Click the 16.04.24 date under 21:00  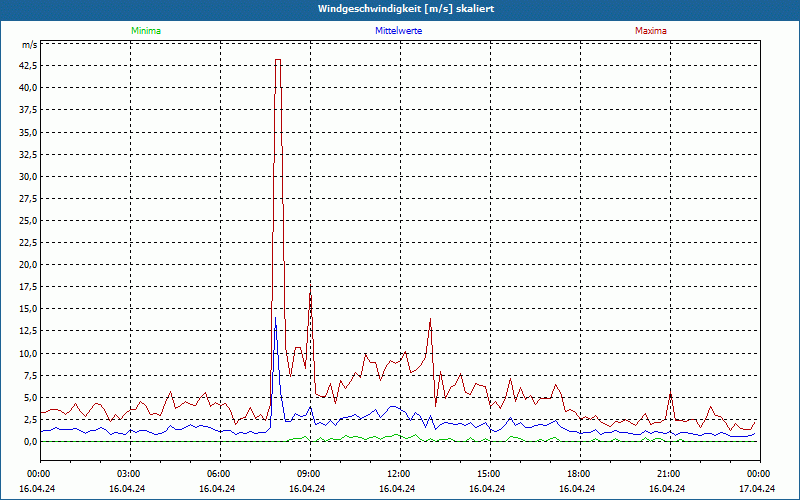[667, 489]
